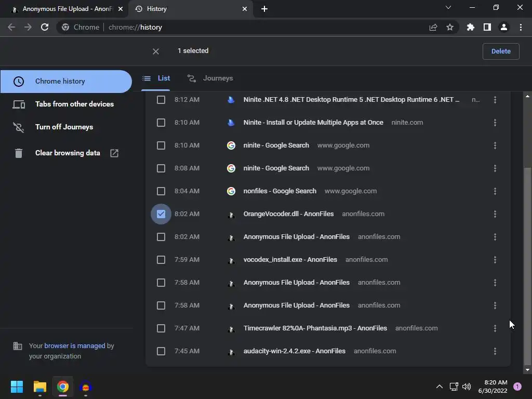Show hidden system tray icons
Image resolution: width=532 pixels, height=399 pixels.
pyautogui.click(x=440, y=387)
